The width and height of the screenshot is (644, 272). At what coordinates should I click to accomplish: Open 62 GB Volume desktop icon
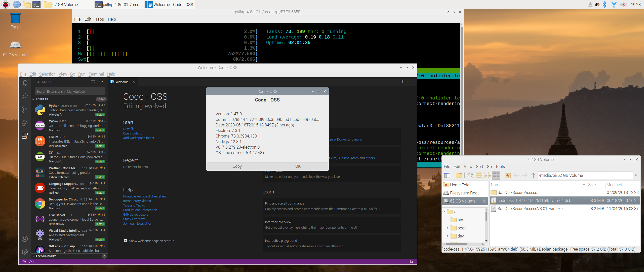point(16,49)
